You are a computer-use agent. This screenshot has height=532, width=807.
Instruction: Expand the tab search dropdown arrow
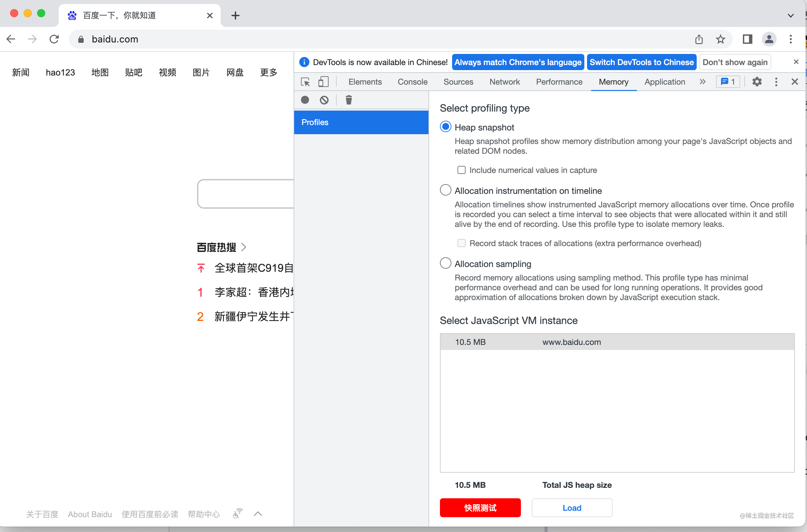tap(790, 16)
